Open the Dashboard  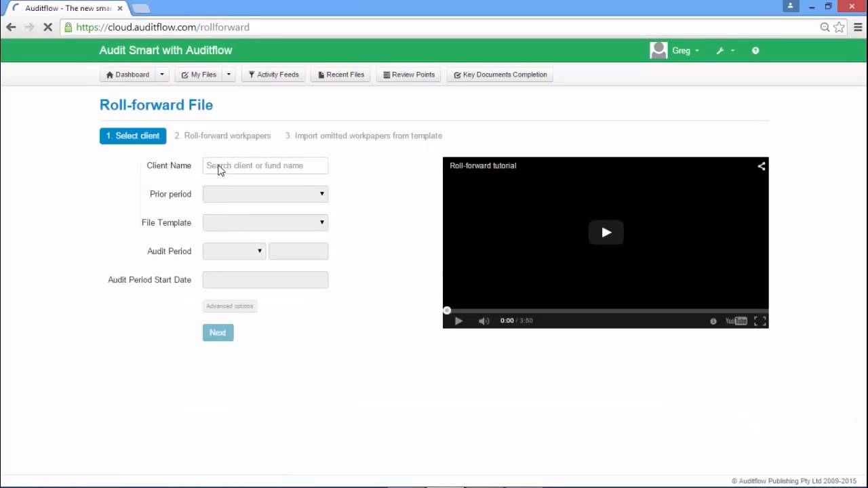pos(127,75)
